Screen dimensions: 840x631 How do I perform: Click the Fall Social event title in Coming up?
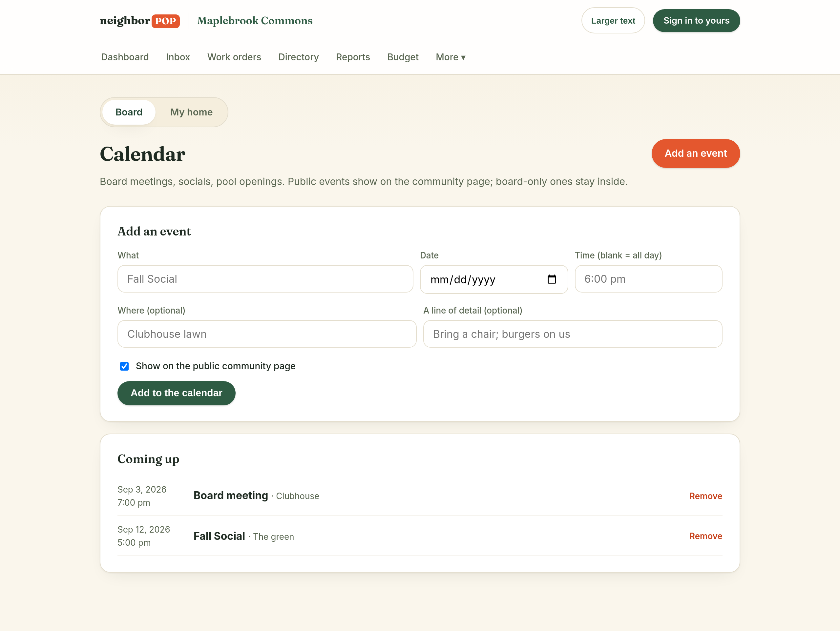pyautogui.click(x=219, y=536)
